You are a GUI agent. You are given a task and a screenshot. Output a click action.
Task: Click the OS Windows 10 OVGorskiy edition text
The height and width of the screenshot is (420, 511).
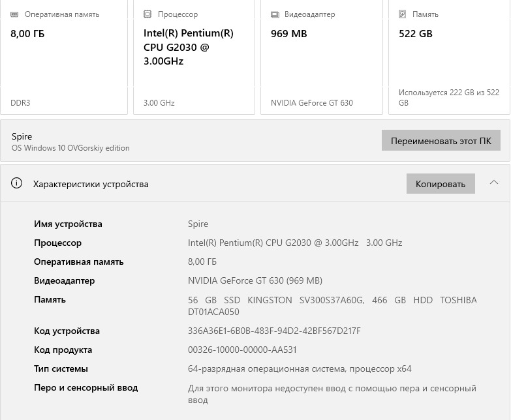point(70,148)
